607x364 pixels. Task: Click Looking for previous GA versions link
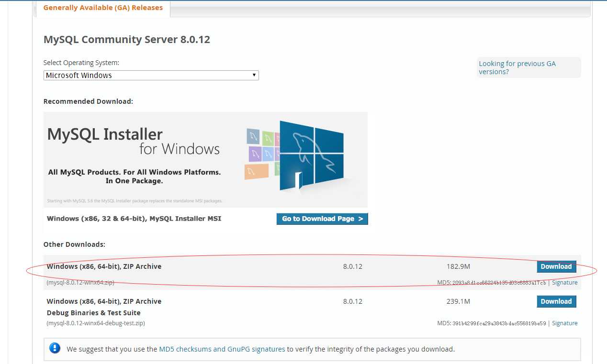pyautogui.click(x=517, y=67)
